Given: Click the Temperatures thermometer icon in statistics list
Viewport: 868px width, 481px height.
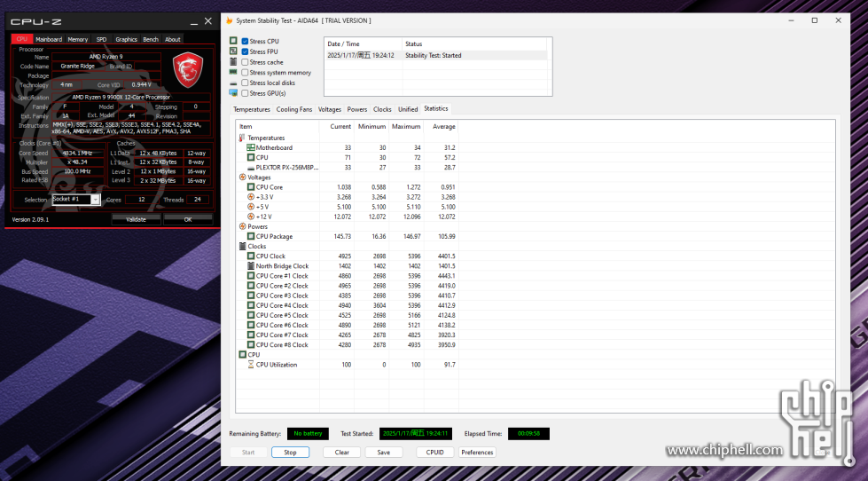Looking at the screenshot, I should coord(242,138).
